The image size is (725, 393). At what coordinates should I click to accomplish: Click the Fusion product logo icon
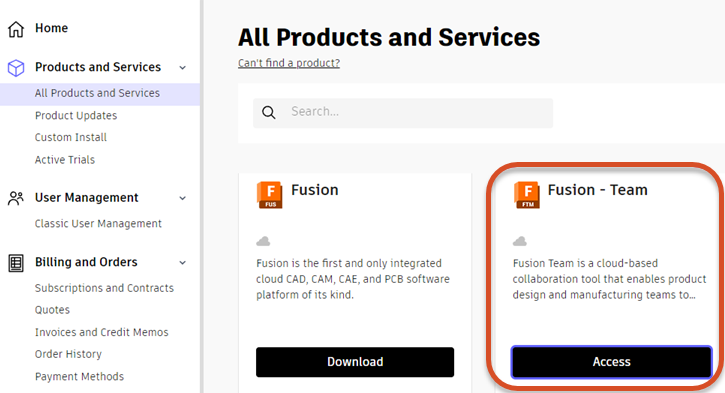click(x=269, y=195)
